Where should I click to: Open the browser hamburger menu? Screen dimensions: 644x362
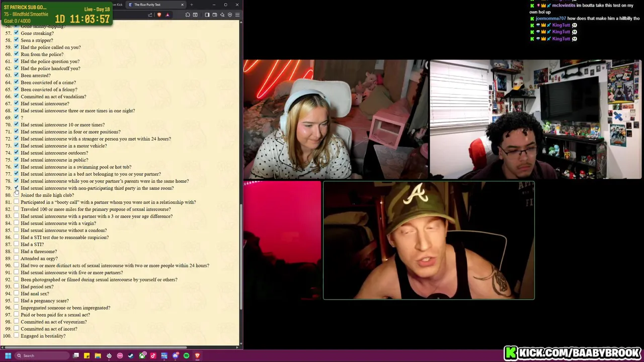(x=237, y=15)
